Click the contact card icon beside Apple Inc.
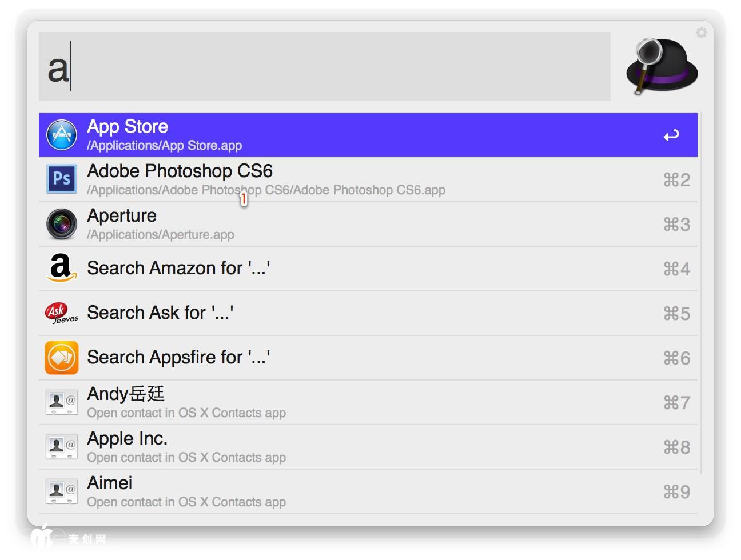Viewport: 741px width, 560px height. (x=62, y=446)
